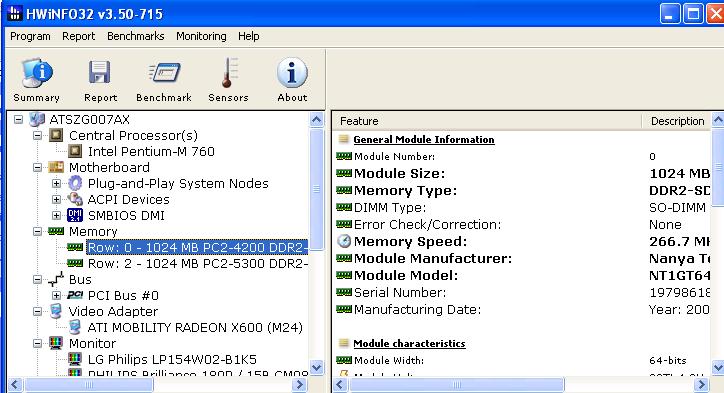Select LG Philips LP154W02-B1K5 entry
The width and height of the screenshot is (724, 393).
point(172,359)
